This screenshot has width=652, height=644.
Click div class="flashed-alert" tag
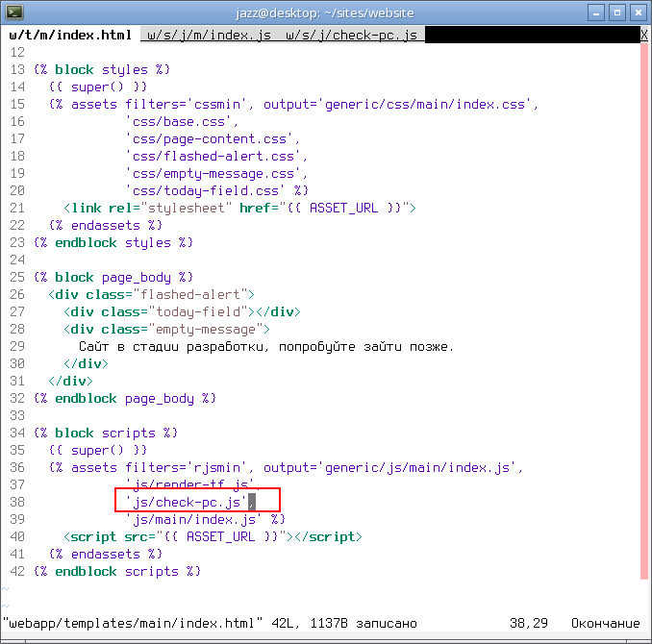coord(151,294)
